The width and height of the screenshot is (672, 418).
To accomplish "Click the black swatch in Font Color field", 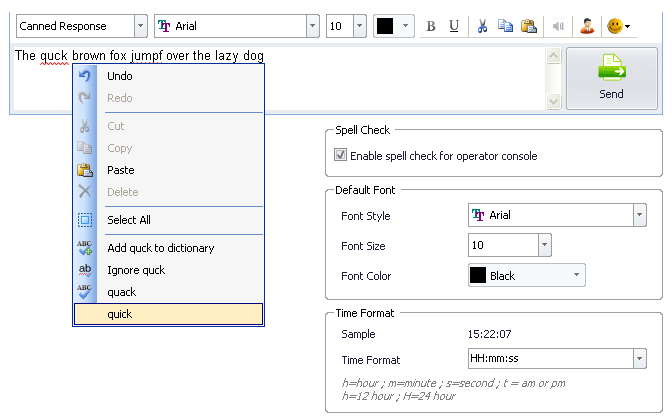I will coord(478,275).
